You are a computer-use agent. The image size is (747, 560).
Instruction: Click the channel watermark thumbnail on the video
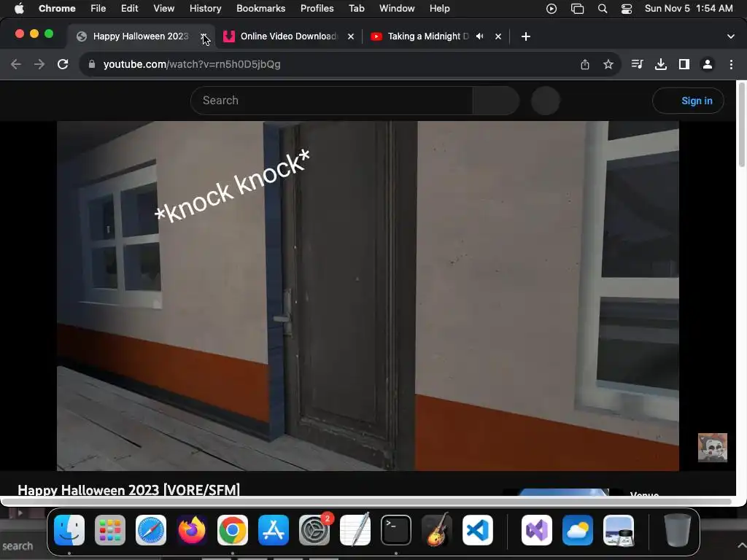(x=712, y=447)
